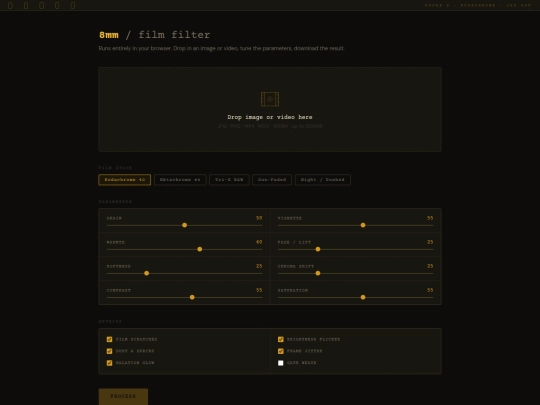Uncheck the Film Scratches effect
Screen dimensions: 540x405
coord(110,340)
